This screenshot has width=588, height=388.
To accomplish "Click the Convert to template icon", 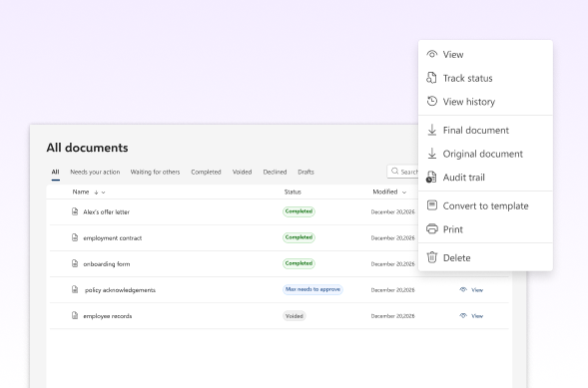I will [432, 205].
